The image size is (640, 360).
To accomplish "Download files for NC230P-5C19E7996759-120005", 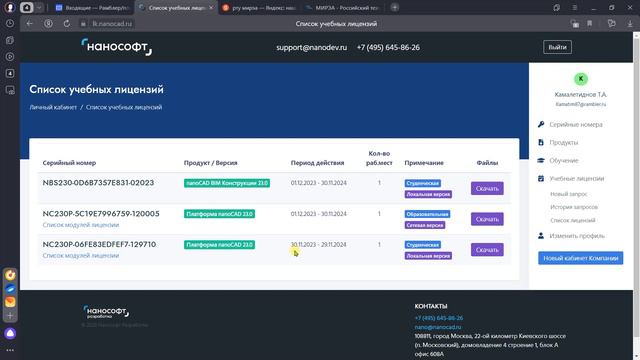I will 487,219.
